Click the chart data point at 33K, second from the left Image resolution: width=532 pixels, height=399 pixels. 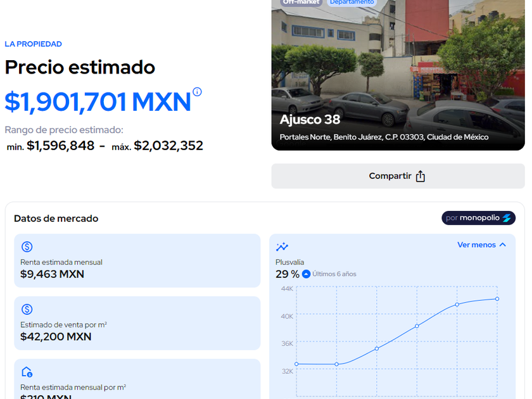(336, 364)
